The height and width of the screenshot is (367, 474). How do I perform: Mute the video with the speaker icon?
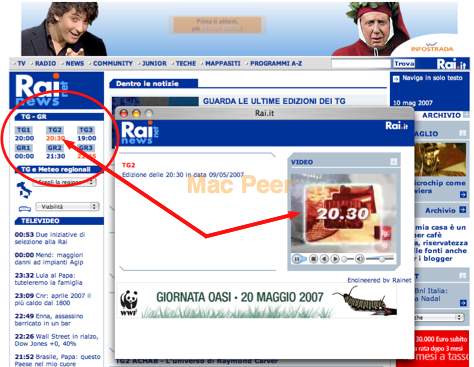[x=360, y=259]
